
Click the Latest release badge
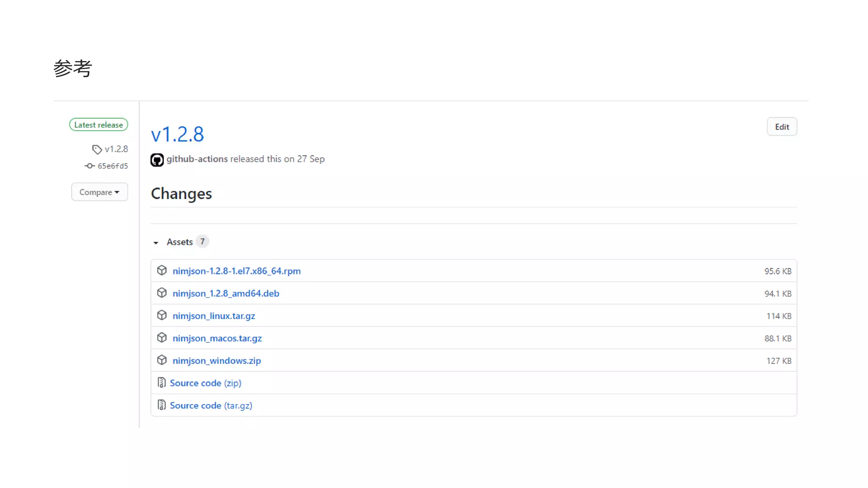click(x=98, y=125)
